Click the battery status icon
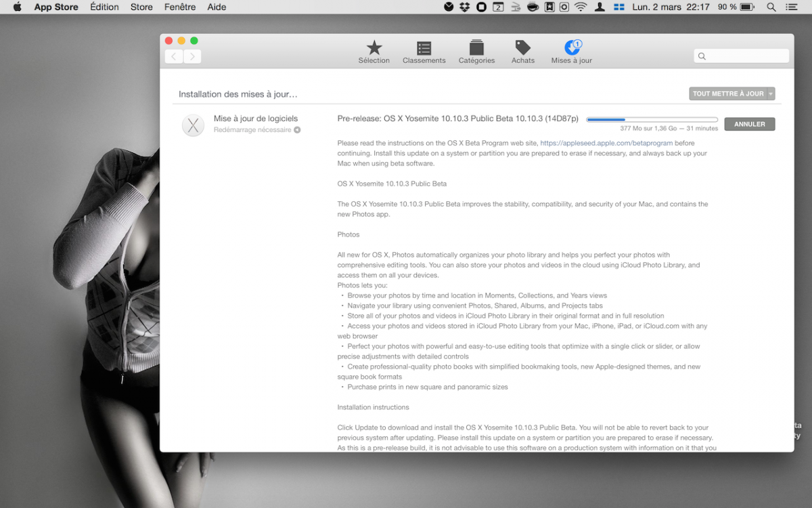 coord(747,7)
